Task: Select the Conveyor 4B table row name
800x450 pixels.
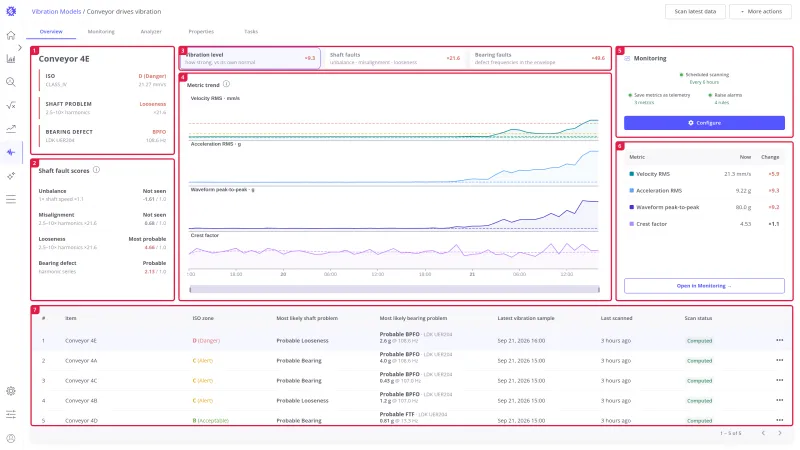Action: [x=81, y=401]
